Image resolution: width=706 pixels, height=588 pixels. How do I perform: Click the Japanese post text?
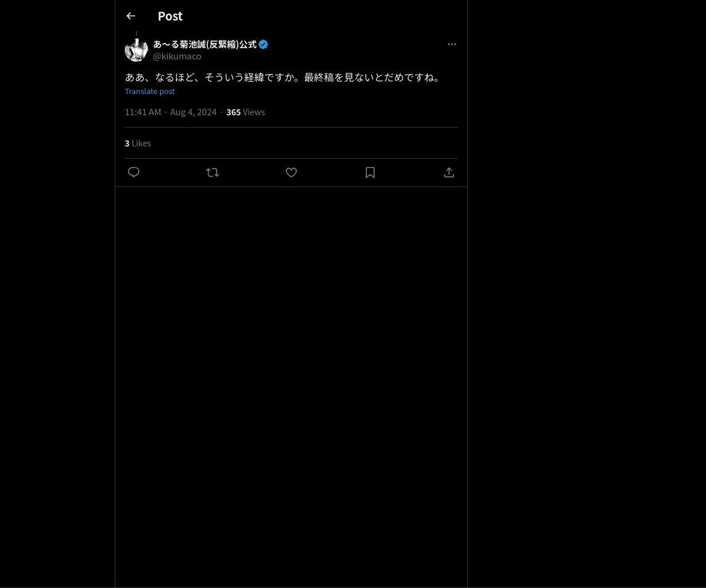tap(282, 77)
